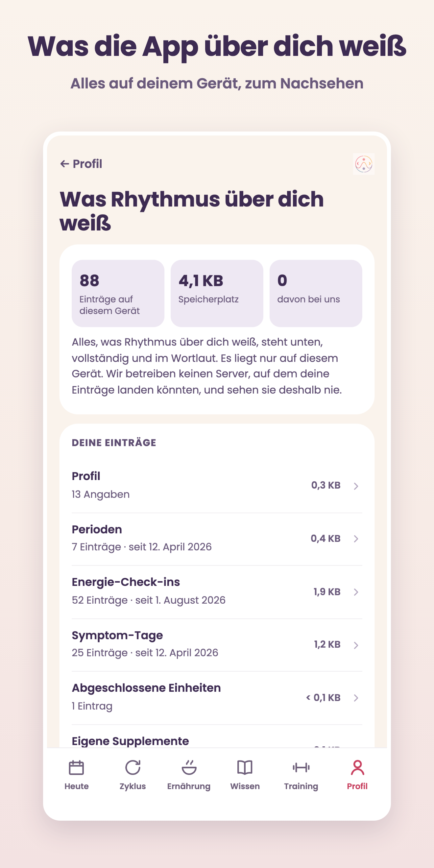Expand the Energie-Check-ins chevron

[356, 592]
